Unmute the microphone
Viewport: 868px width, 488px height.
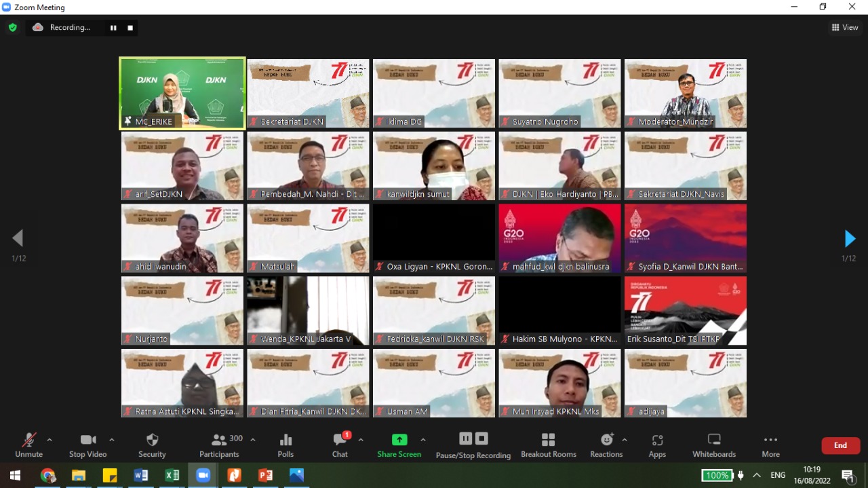click(28, 445)
